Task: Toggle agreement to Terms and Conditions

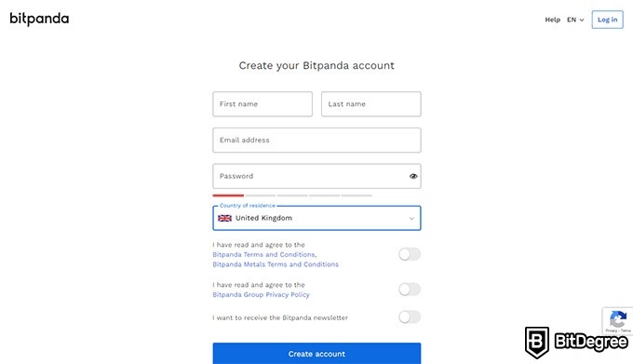Action: [x=410, y=254]
